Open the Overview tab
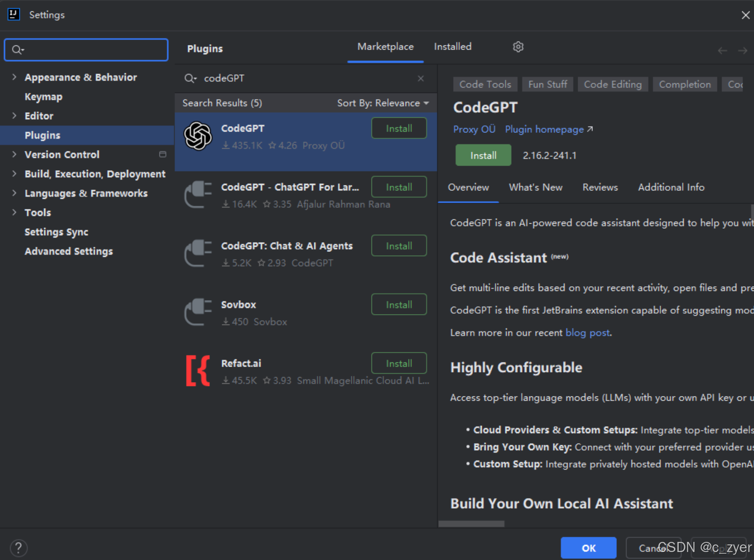This screenshot has width=754, height=560. click(468, 188)
